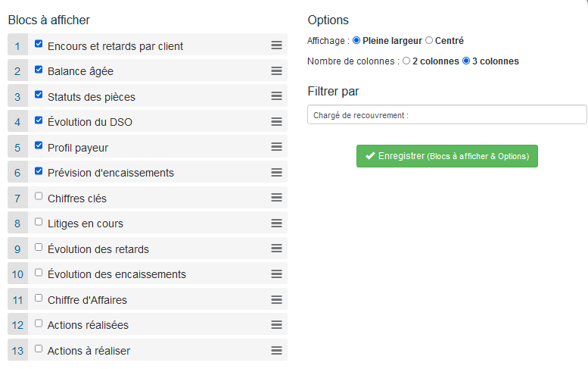This screenshot has height=369, width=588.
Task: Click the green Enregistrer button
Action: pyautogui.click(x=446, y=156)
